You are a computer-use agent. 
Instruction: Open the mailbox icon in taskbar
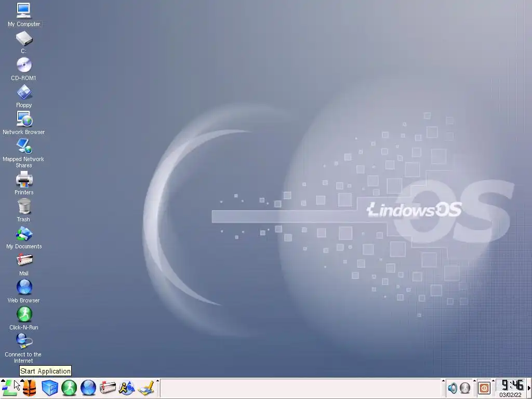click(108, 388)
